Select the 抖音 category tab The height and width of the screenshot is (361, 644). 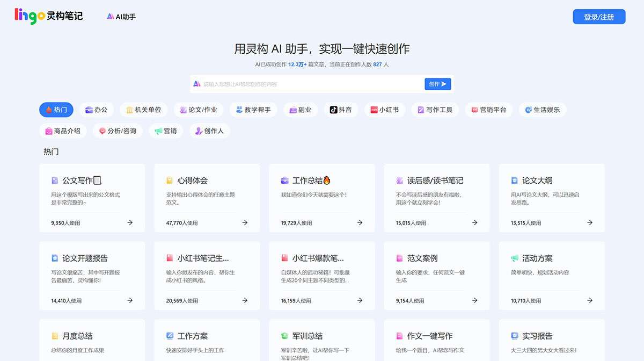[x=341, y=110]
